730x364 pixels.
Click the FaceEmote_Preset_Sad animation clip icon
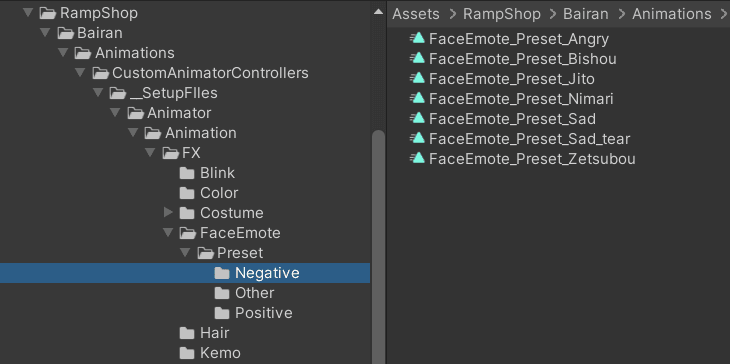point(418,119)
